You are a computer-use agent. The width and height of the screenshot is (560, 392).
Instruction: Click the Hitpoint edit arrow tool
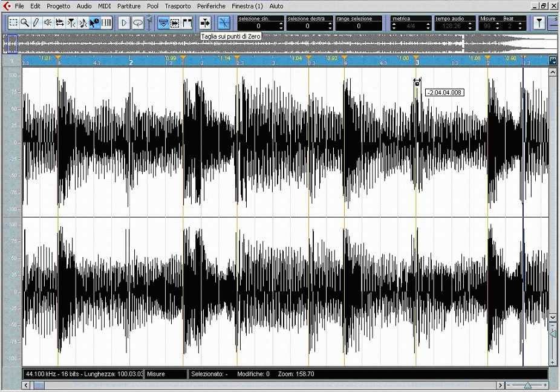click(94, 23)
